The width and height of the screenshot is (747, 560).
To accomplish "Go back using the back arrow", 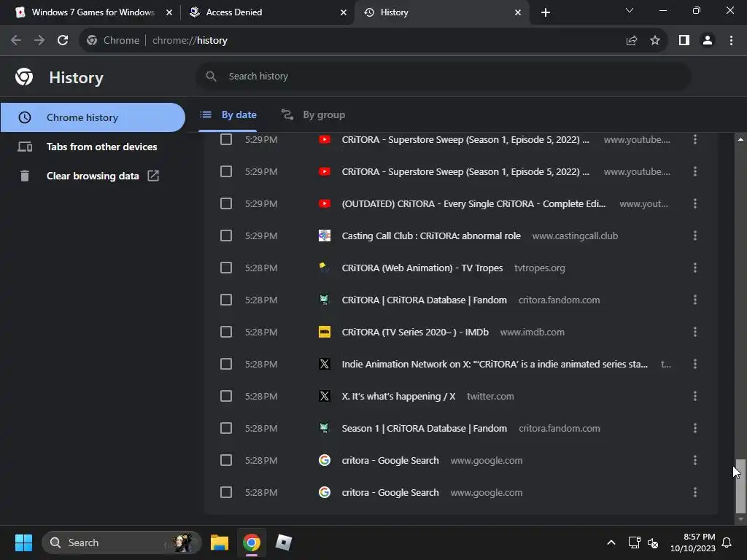I will coord(16,41).
